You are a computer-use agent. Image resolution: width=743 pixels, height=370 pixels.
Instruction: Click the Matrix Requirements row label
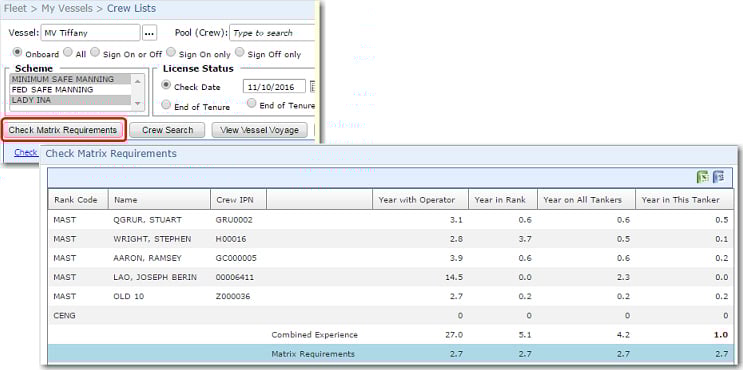[x=313, y=354]
